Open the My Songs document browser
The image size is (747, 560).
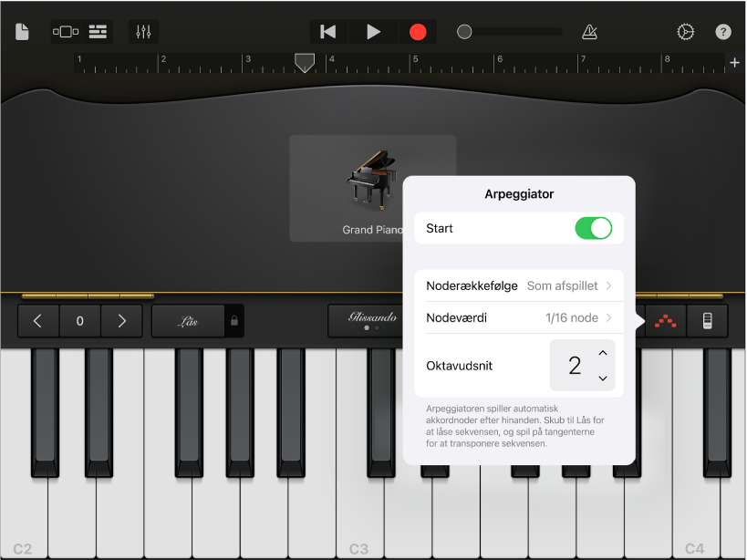pos(24,31)
